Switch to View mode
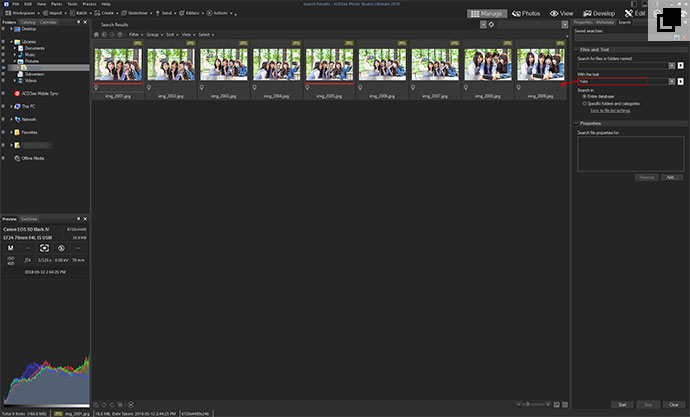Viewport: 690px width, 417px height. [562, 14]
